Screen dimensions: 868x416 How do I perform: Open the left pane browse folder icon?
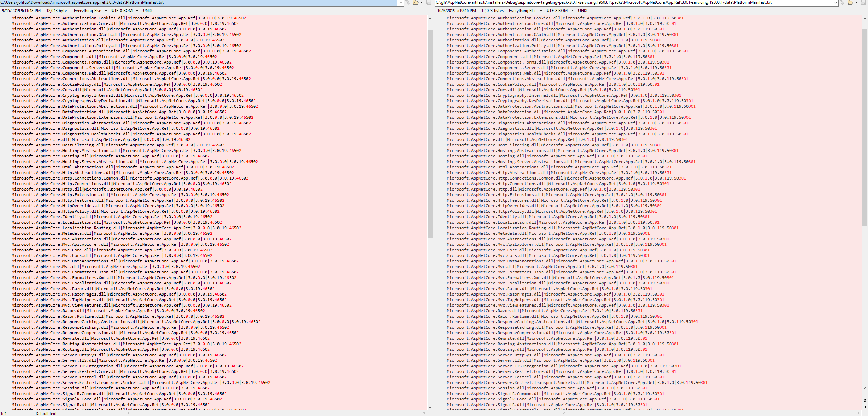(416, 2)
